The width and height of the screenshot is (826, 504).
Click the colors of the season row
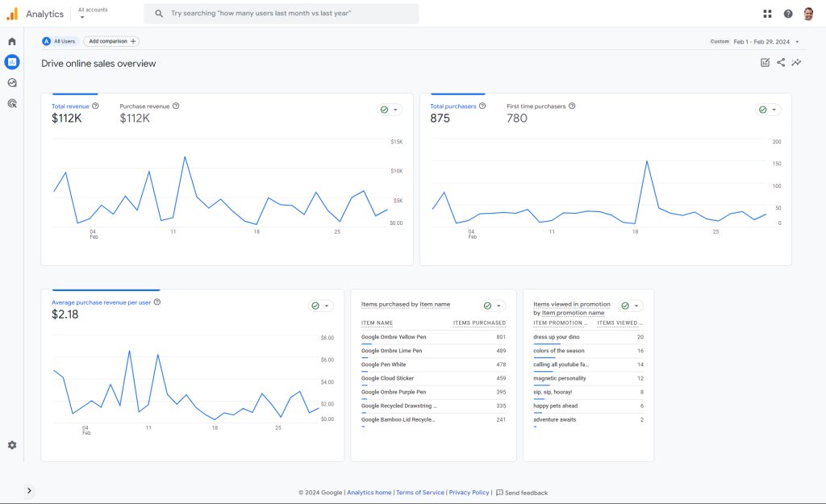pos(588,351)
